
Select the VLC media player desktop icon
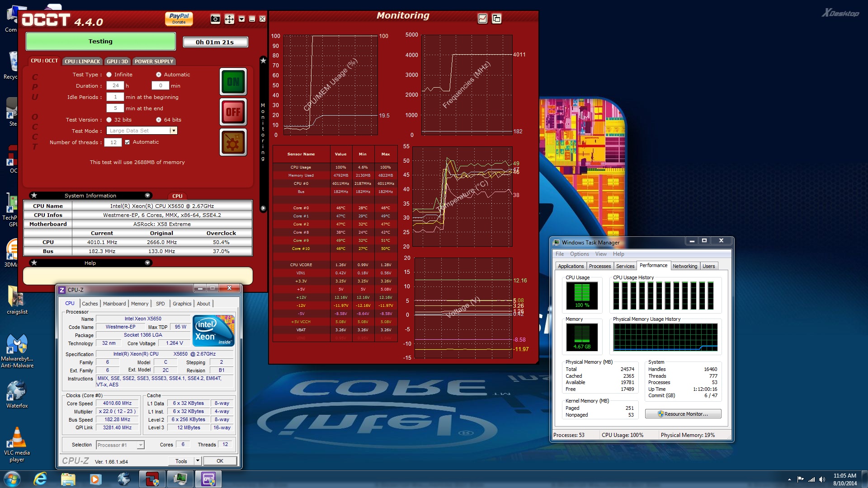coord(17,445)
